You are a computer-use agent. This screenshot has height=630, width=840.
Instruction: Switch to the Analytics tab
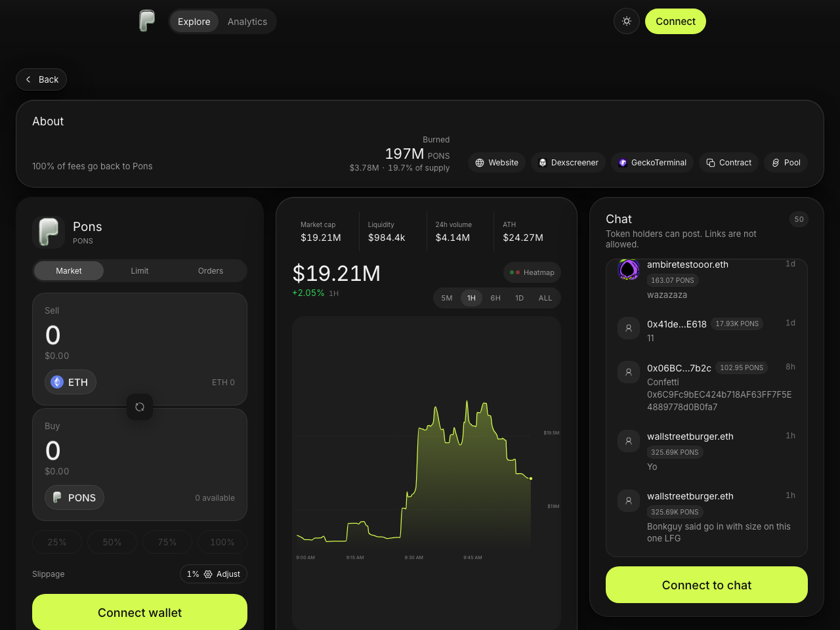(247, 22)
